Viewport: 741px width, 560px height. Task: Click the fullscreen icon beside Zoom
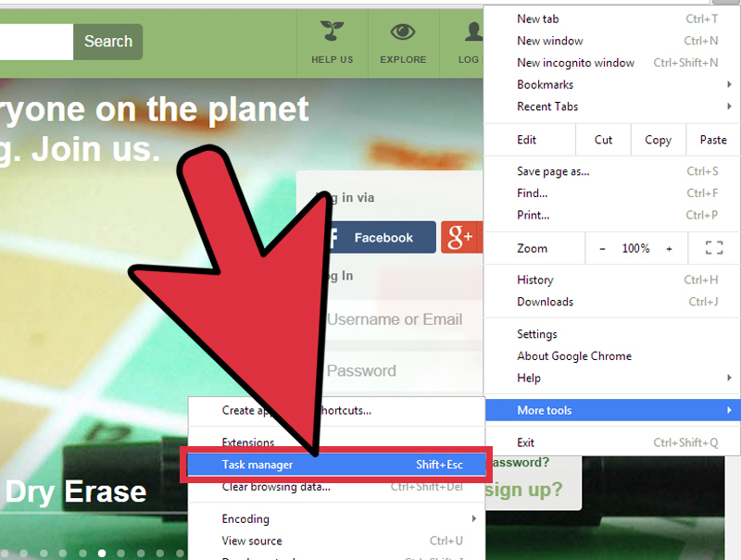714,248
